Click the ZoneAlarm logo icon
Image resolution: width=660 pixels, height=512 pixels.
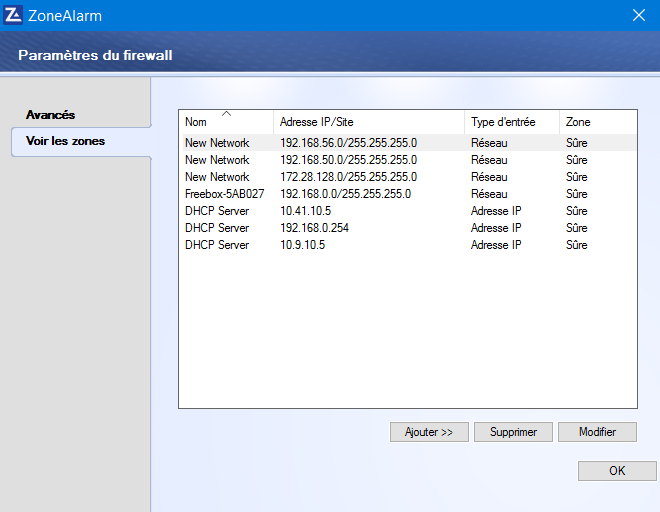coord(13,15)
